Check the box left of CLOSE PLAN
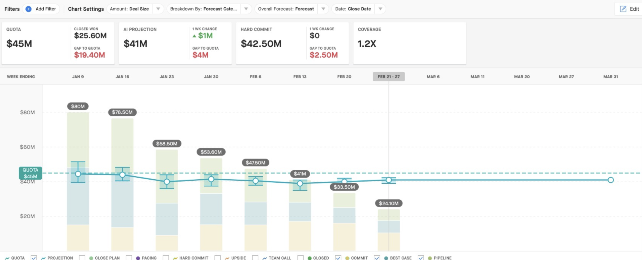The height and width of the screenshot is (260, 644). coord(82,258)
